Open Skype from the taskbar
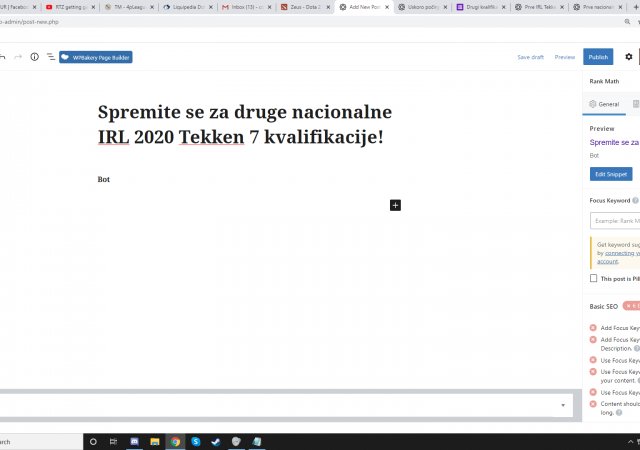The width and height of the screenshot is (640, 450). pyautogui.click(x=196, y=441)
